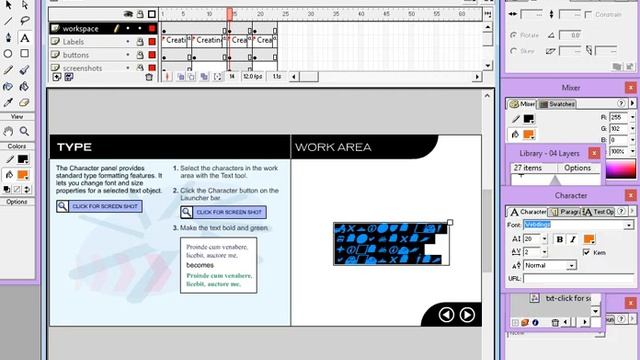Click first Click For Screen Shot button
This screenshot has height=360, width=640.
point(99,207)
